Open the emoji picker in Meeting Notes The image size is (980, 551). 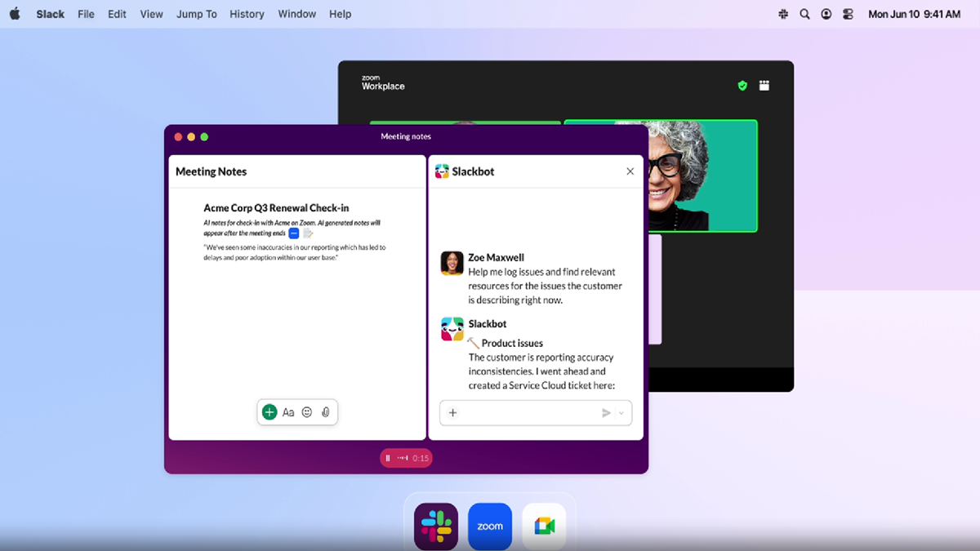coord(307,412)
